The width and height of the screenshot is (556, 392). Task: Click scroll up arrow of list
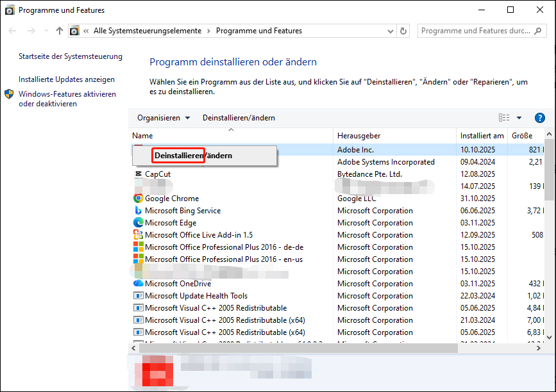pos(549,135)
